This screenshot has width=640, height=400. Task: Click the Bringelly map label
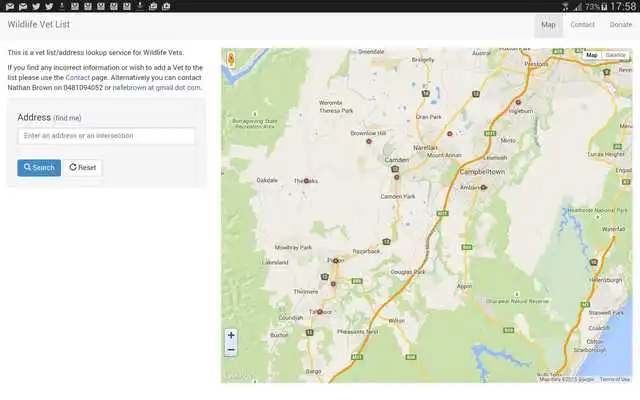[x=422, y=60]
